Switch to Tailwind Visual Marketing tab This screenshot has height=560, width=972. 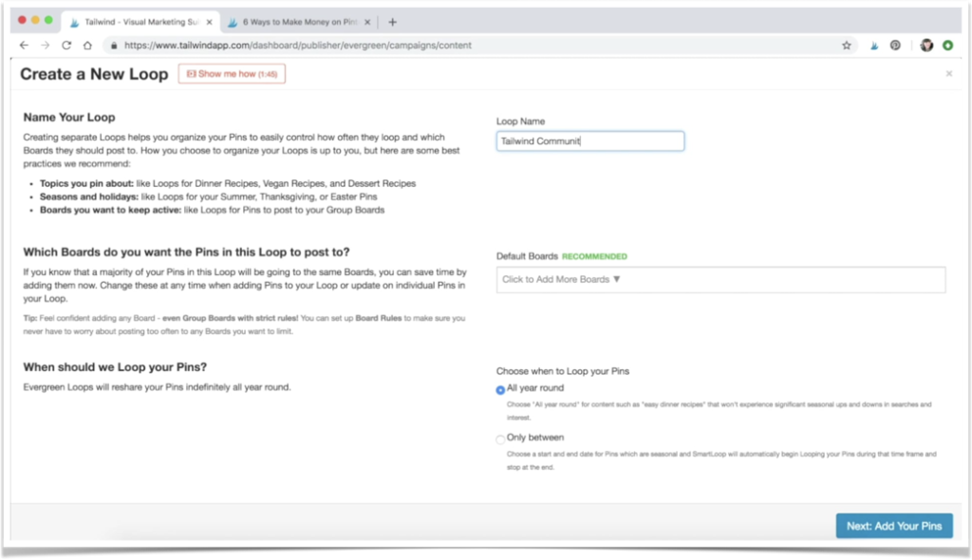pos(141,22)
